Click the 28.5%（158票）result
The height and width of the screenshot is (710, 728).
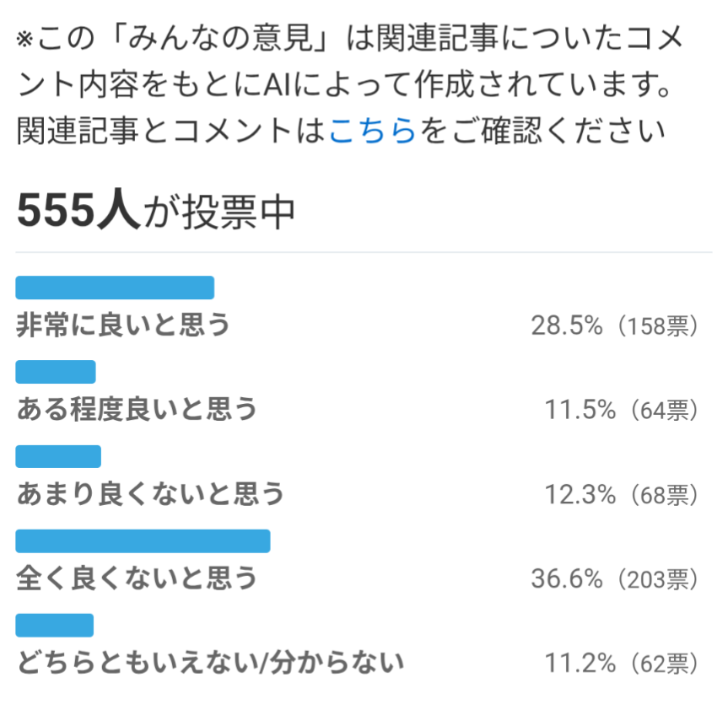point(614,325)
